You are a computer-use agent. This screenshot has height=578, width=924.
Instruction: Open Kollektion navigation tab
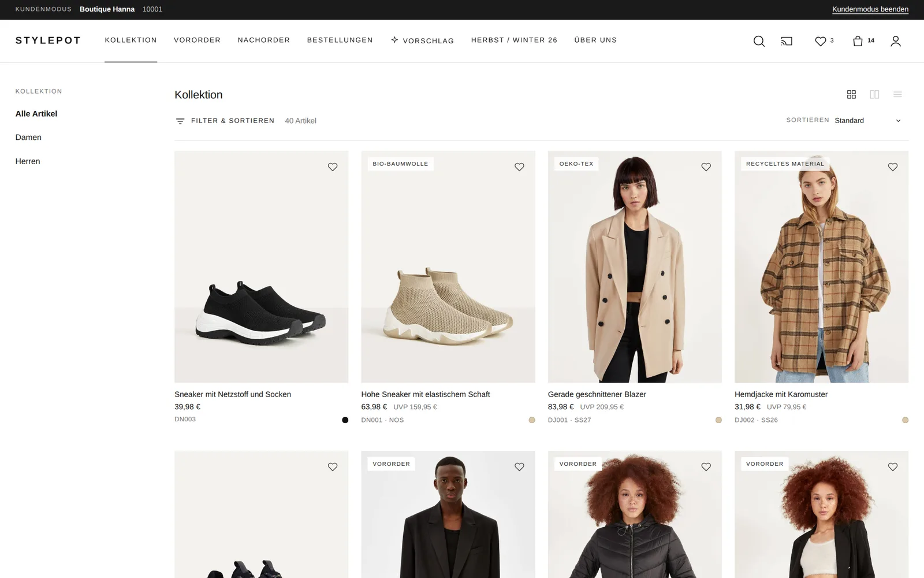[x=131, y=40]
